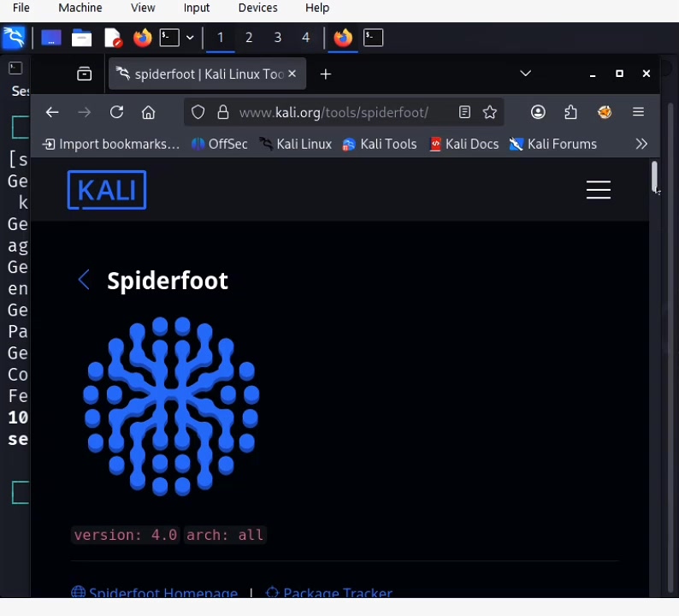
Task: Open the tracking protection shield panel
Action: (x=198, y=113)
